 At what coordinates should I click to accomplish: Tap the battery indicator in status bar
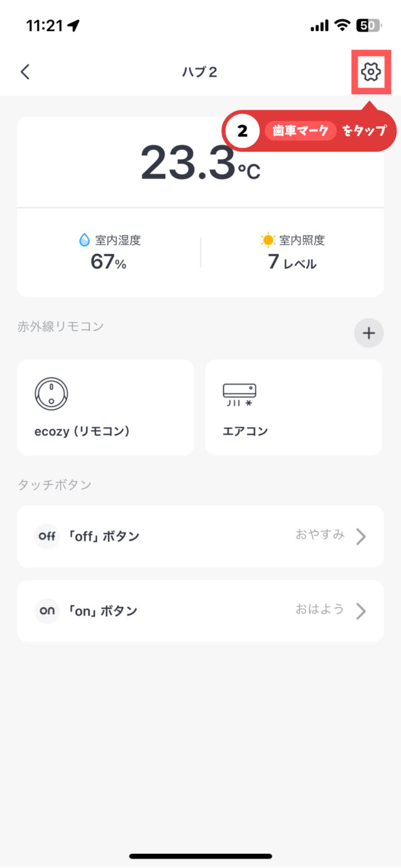tap(369, 25)
